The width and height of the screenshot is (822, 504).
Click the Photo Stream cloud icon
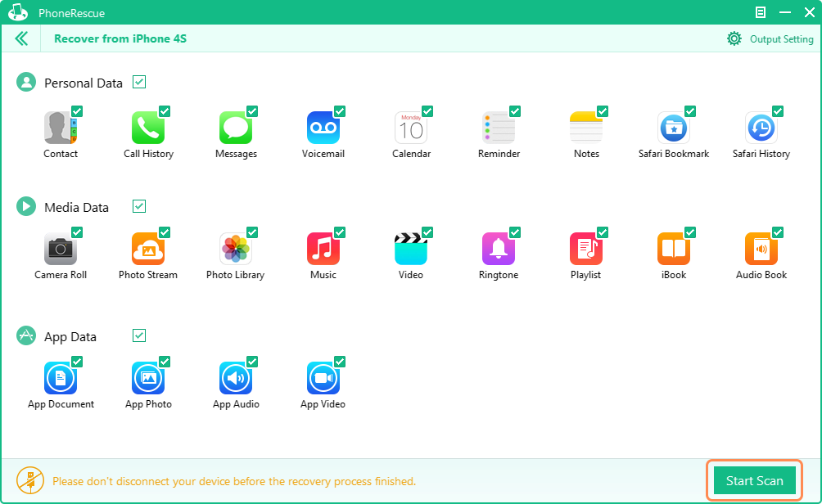coord(148,249)
